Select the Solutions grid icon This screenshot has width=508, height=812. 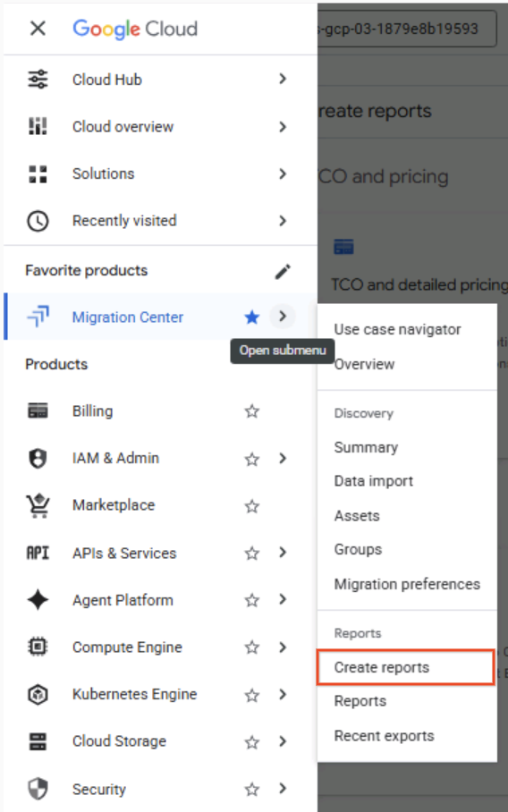point(38,174)
